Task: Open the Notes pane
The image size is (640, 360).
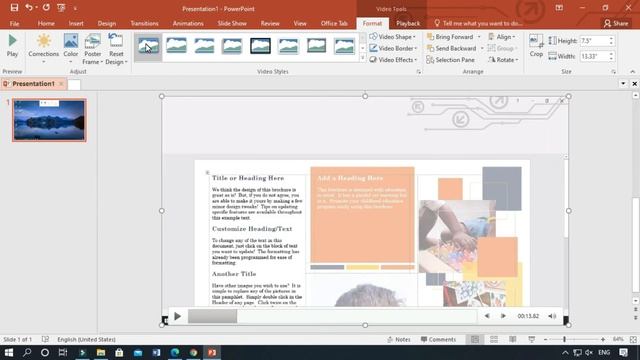Action: click(399, 339)
